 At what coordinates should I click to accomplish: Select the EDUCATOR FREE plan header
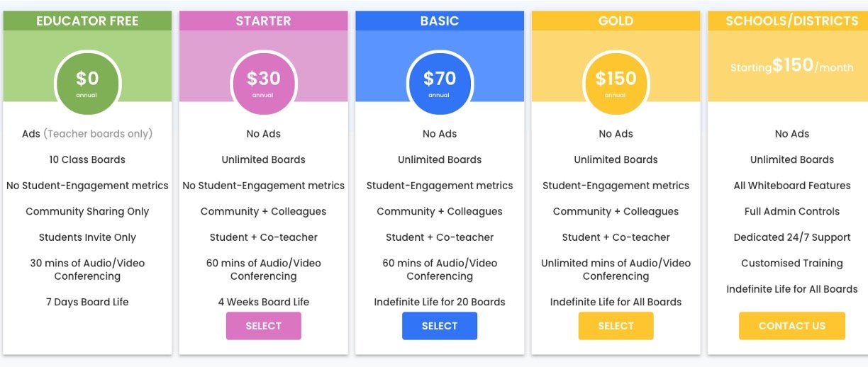coord(87,21)
